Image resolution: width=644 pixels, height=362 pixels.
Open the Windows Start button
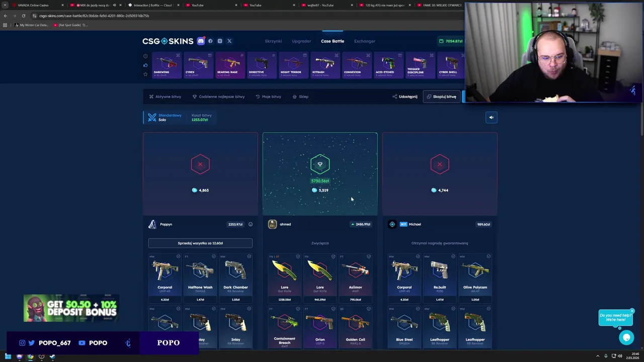(8, 356)
